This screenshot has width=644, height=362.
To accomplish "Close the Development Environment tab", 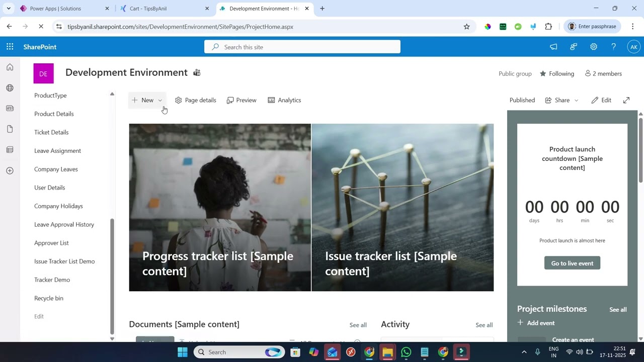I will coord(307,9).
